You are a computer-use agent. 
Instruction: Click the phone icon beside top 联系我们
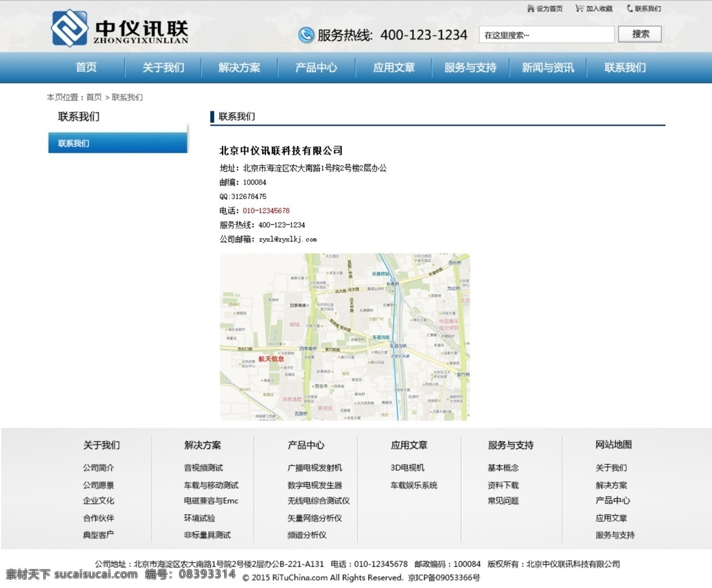(630, 8)
